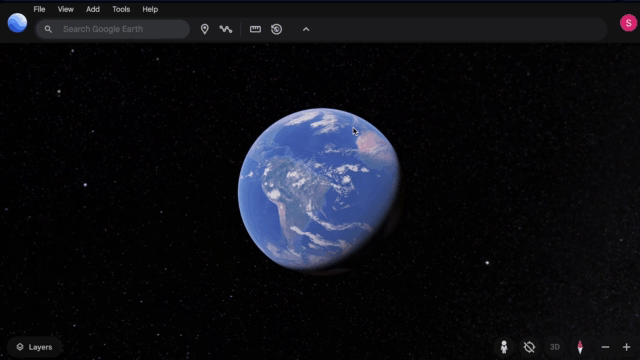This screenshot has height=360, width=640.
Task: Open the View menu
Action: click(65, 9)
